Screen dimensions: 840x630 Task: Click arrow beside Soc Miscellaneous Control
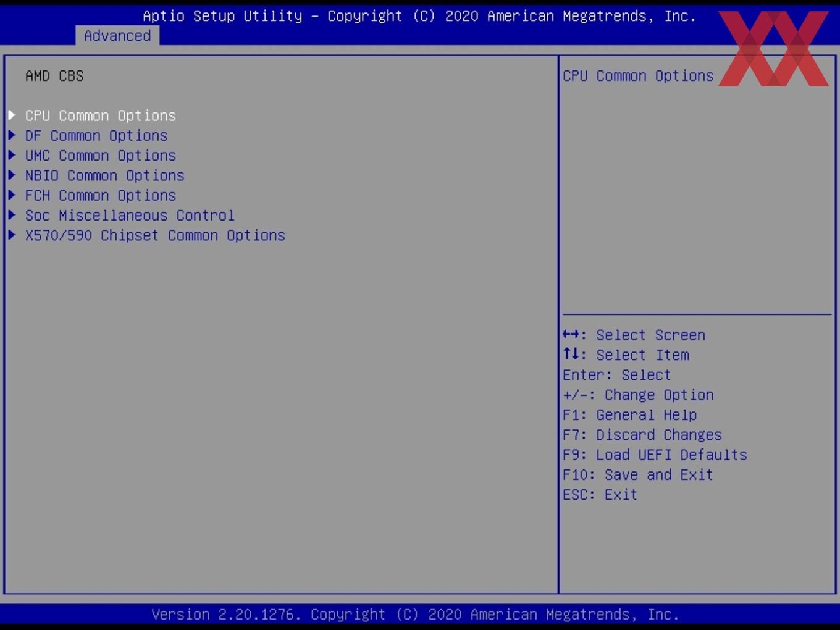point(12,214)
